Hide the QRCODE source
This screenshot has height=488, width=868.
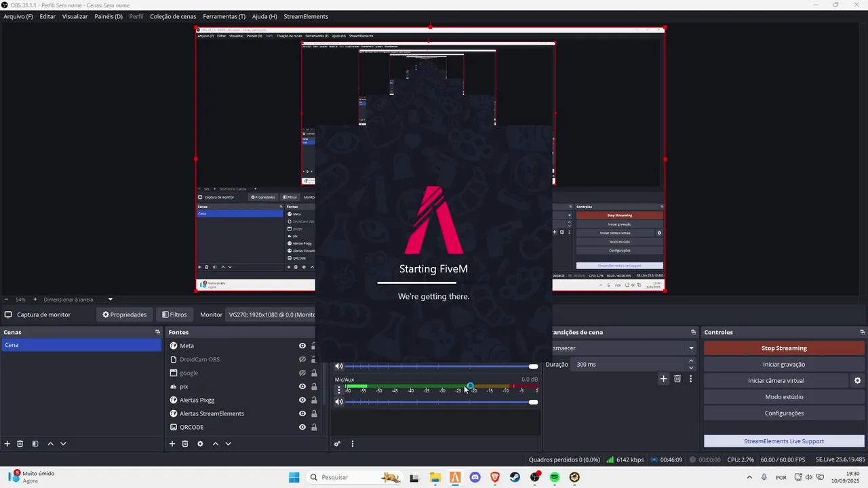pos(302,427)
